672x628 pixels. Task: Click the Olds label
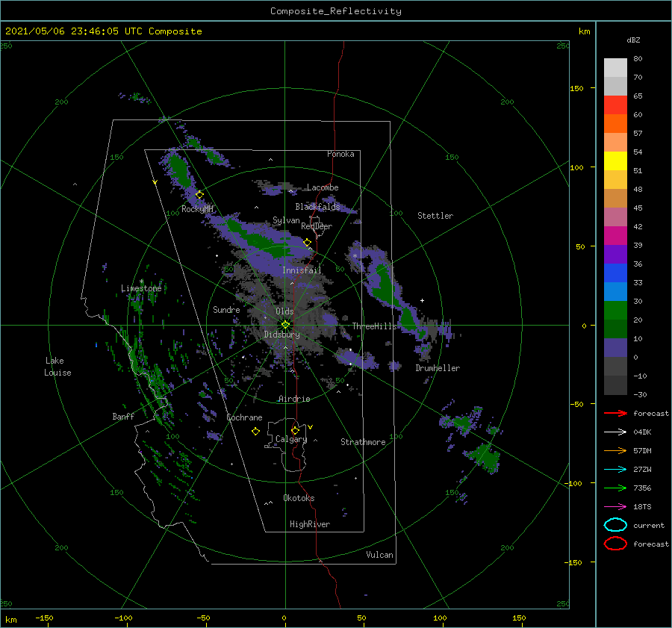click(x=284, y=311)
